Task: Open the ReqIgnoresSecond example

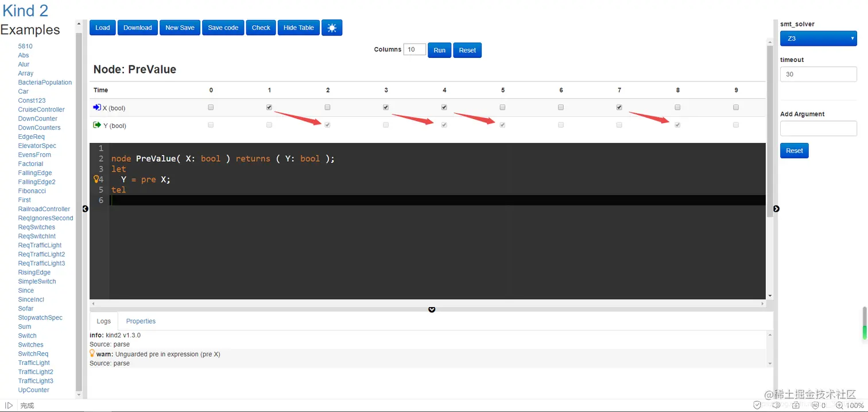Action: click(45, 218)
